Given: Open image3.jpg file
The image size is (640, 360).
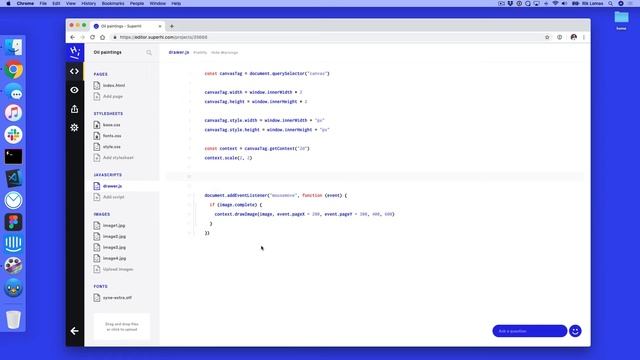Looking at the screenshot, I should coord(114,247).
